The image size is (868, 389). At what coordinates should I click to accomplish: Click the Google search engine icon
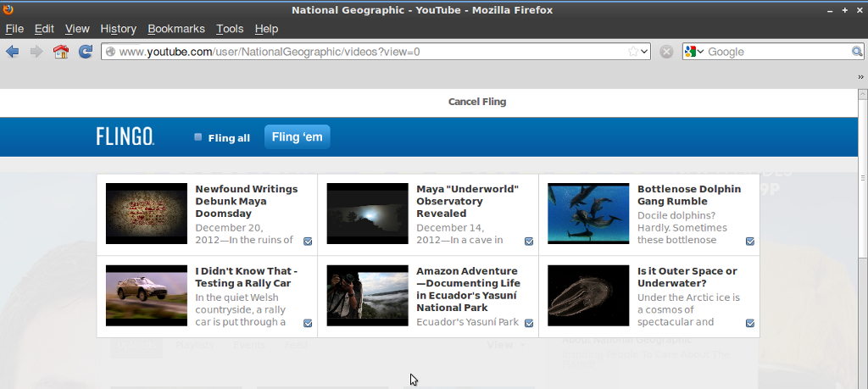point(690,52)
